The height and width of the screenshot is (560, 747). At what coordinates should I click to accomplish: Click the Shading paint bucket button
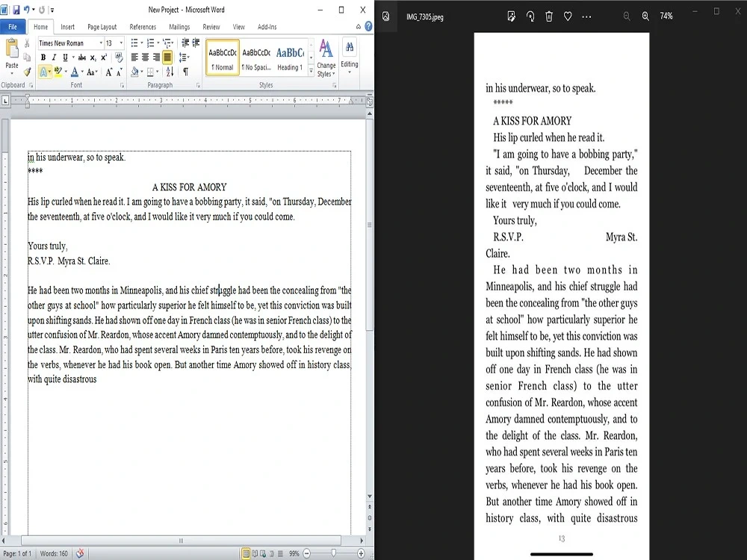134,72
